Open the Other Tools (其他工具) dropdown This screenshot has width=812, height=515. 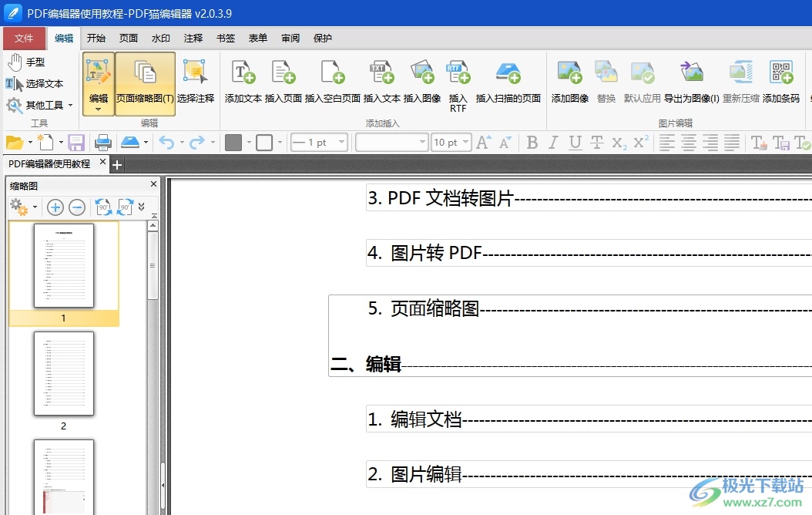(x=40, y=105)
